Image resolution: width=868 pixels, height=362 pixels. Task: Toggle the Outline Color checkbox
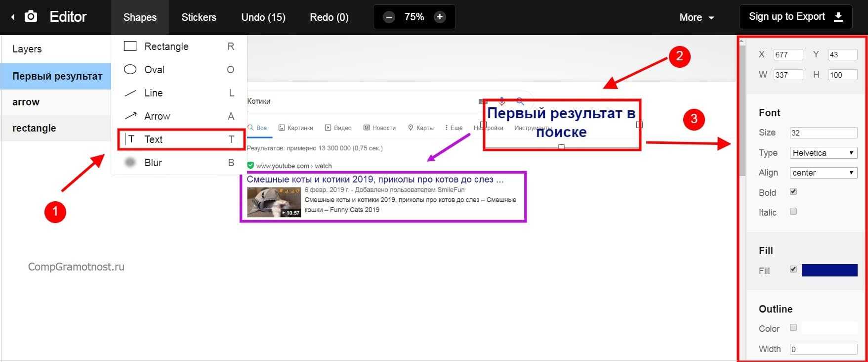[x=793, y=328]
